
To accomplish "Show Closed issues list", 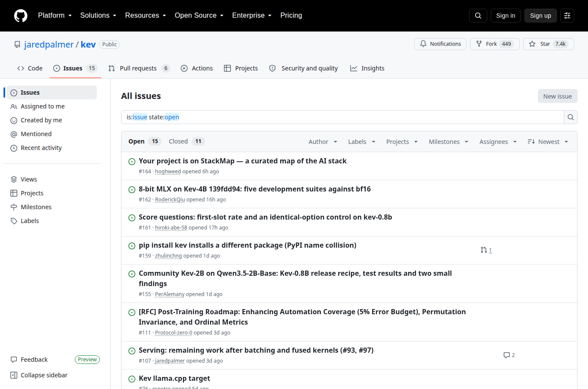I will (x=187, y=141).
